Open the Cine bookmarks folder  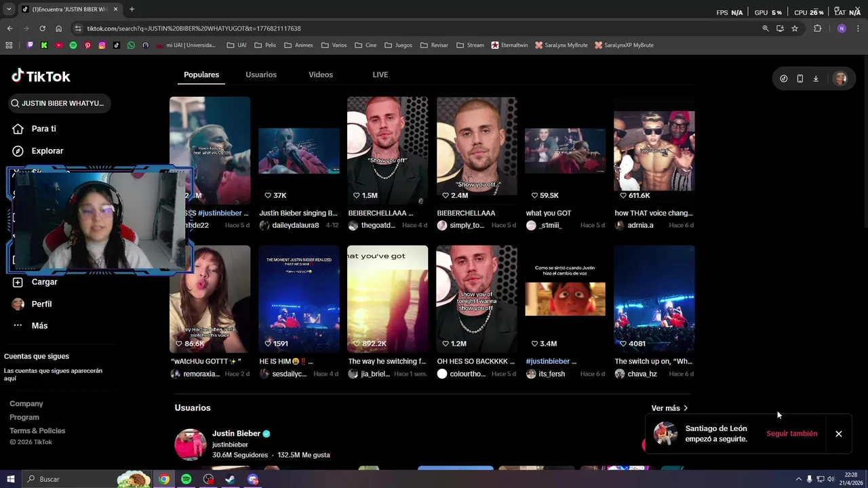[366, 45]
